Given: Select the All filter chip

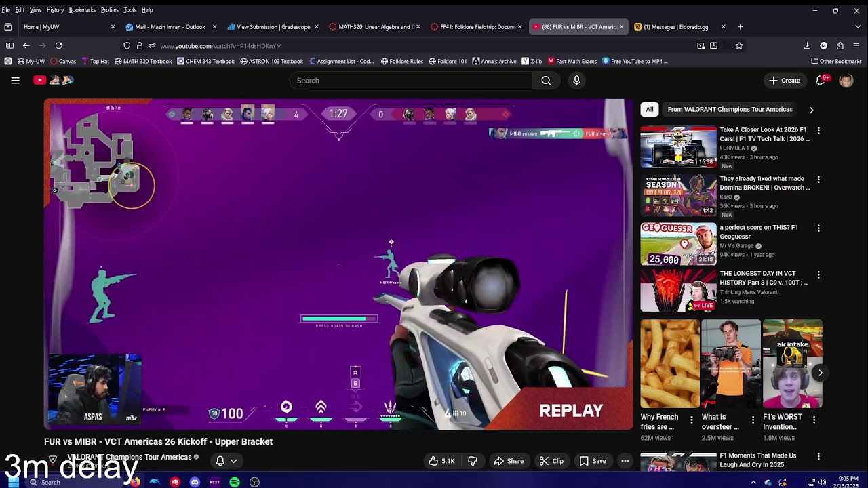Looking at the screenshot, I should (650, 109).
